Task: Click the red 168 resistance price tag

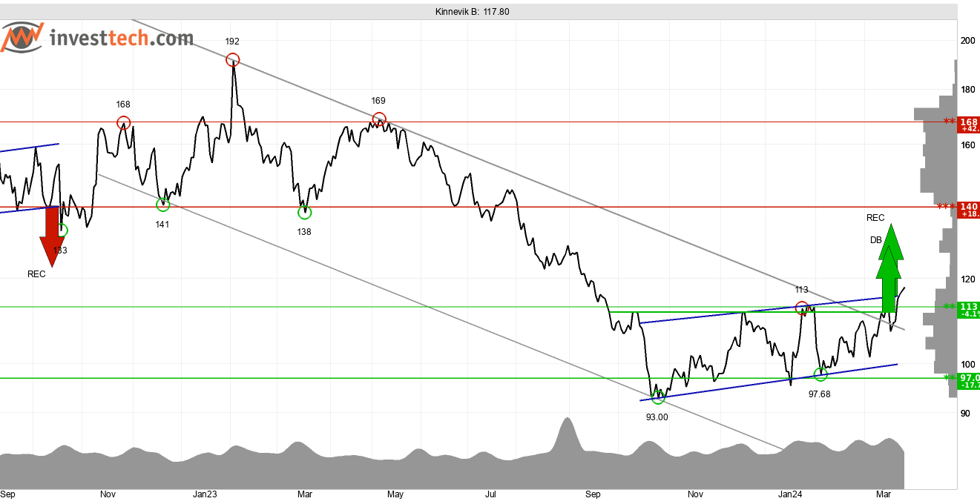Action: 969,124
